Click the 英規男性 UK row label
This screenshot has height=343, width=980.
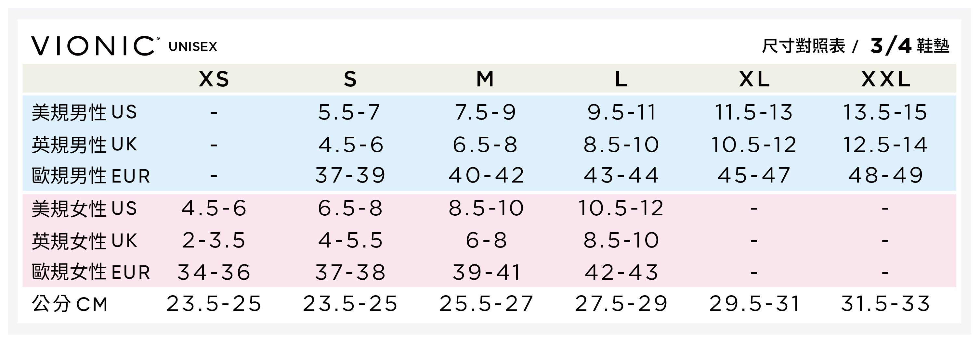point(84,145)
